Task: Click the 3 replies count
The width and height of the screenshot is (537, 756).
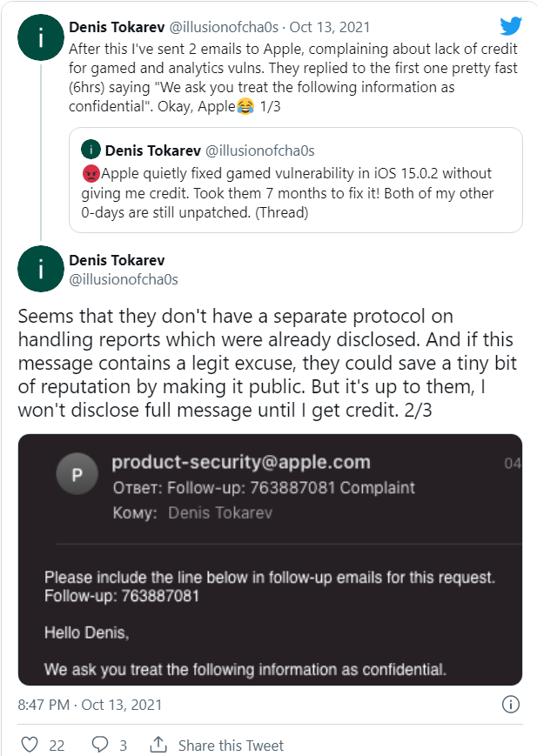Action: tap(124, 746)
